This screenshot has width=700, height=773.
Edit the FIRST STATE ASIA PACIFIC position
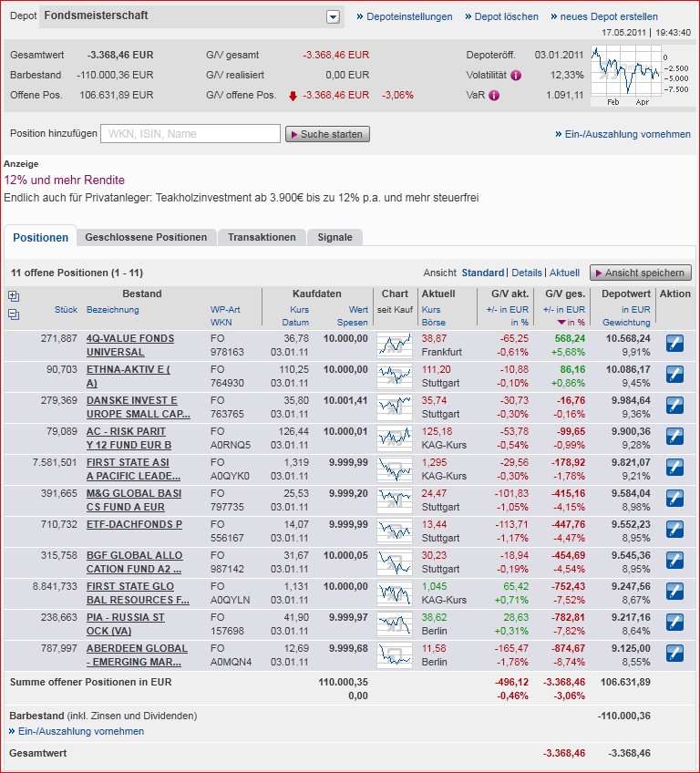(674, 468)
